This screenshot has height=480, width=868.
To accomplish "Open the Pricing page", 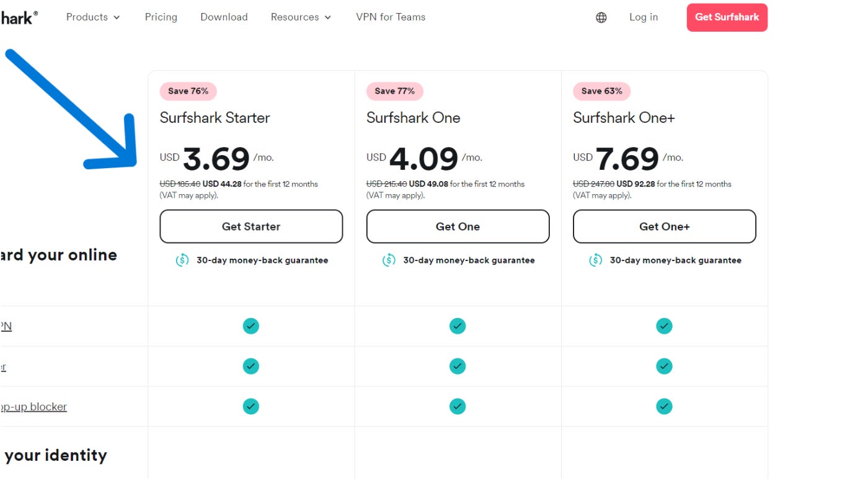I will (x=161, y=17).
